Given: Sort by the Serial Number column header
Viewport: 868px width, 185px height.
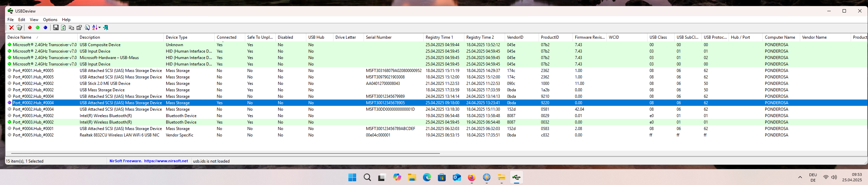Looking at the screenshot, I should (x=394, y=37).
